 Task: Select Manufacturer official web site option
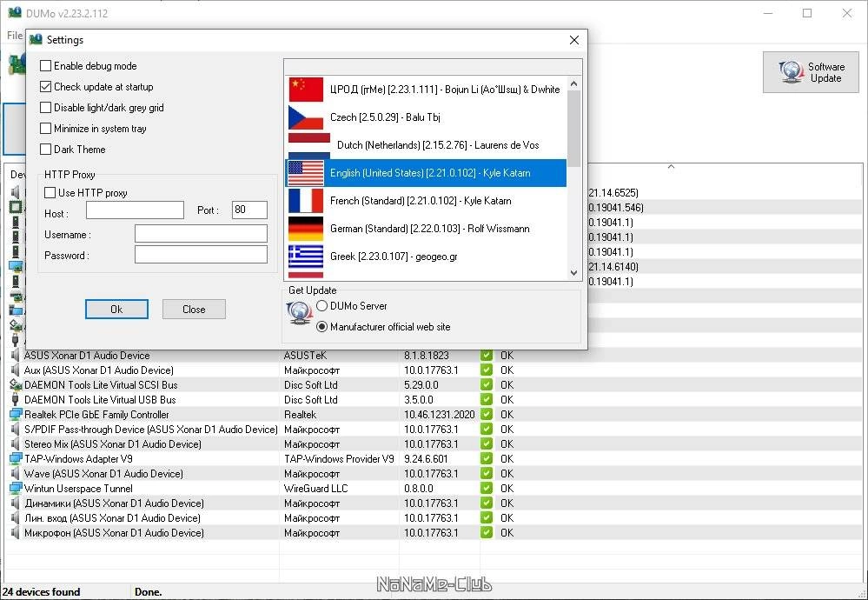(321, 327)
